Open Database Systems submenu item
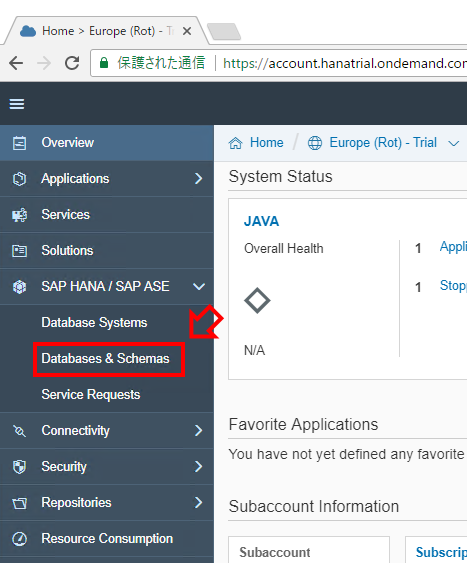This screenshot has height=563, width=467. pyautogui.click(x=94, y=322)
